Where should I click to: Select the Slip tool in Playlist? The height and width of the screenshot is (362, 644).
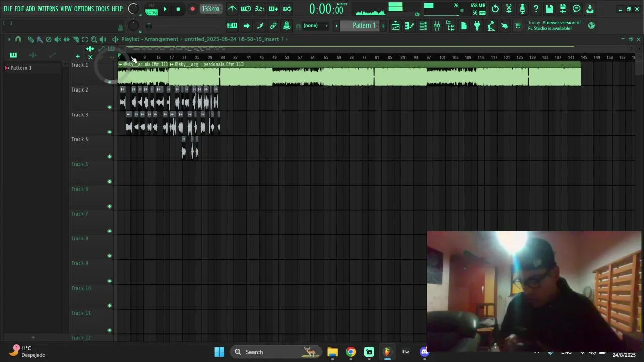click(x=67, y=39)
